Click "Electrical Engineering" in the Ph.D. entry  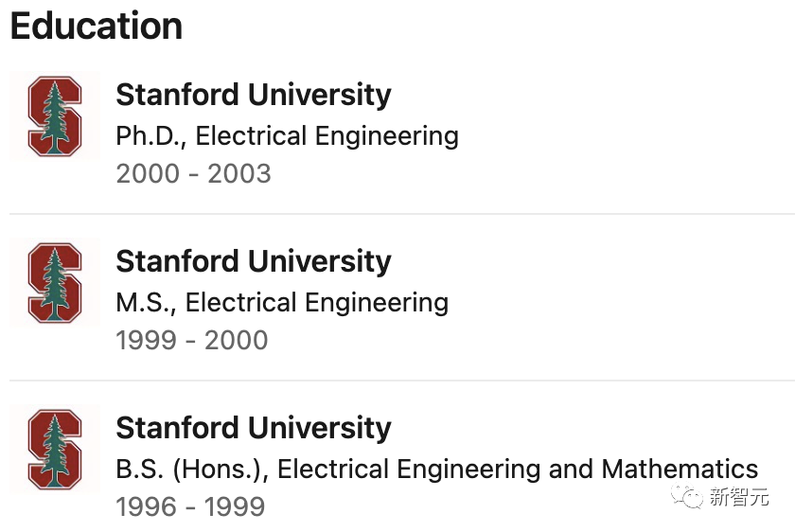click(x=327, y=136)
